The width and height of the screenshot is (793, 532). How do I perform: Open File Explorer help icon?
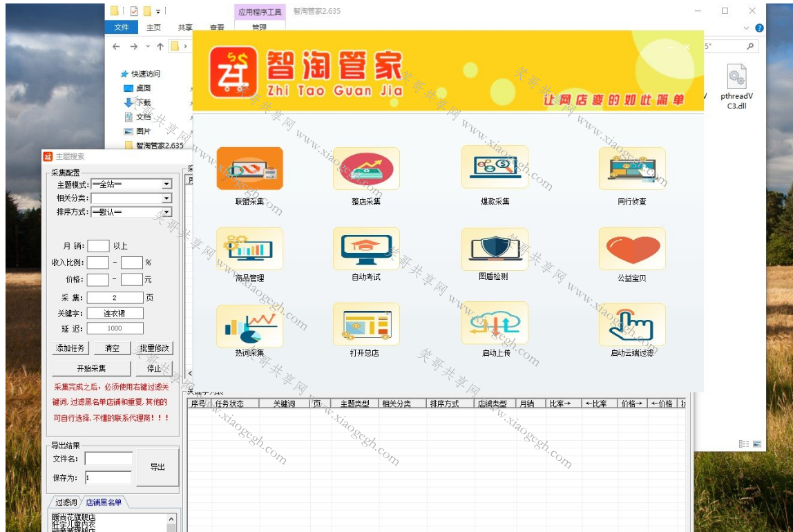pos(759,28)
